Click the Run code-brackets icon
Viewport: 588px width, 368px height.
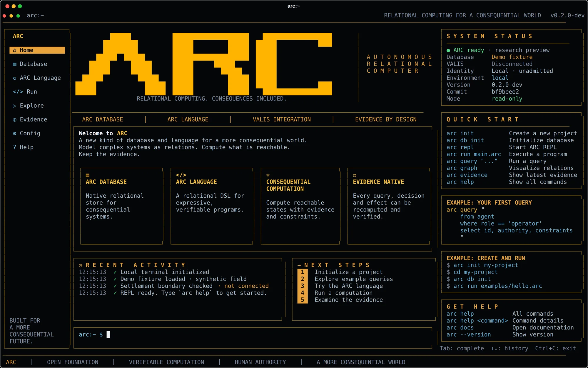(x=18, y=92)
